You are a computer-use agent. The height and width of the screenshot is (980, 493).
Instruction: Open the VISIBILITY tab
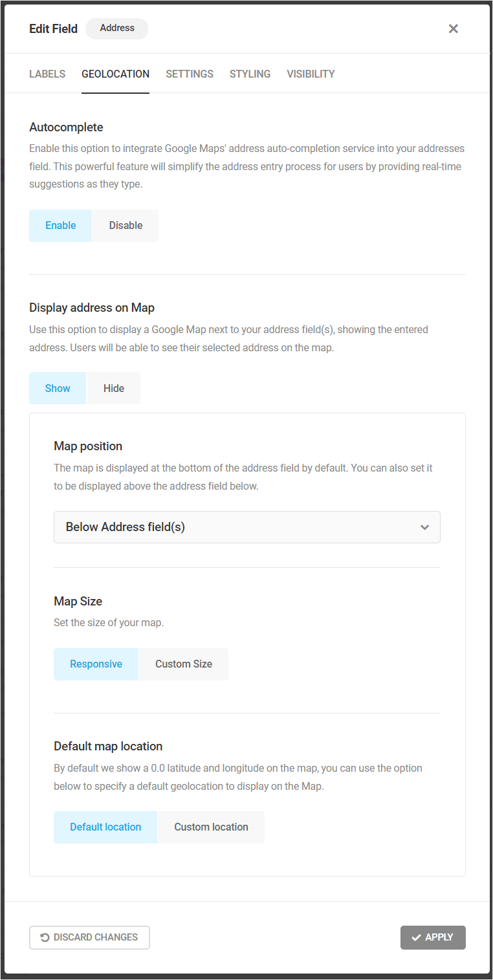[311, 74]
